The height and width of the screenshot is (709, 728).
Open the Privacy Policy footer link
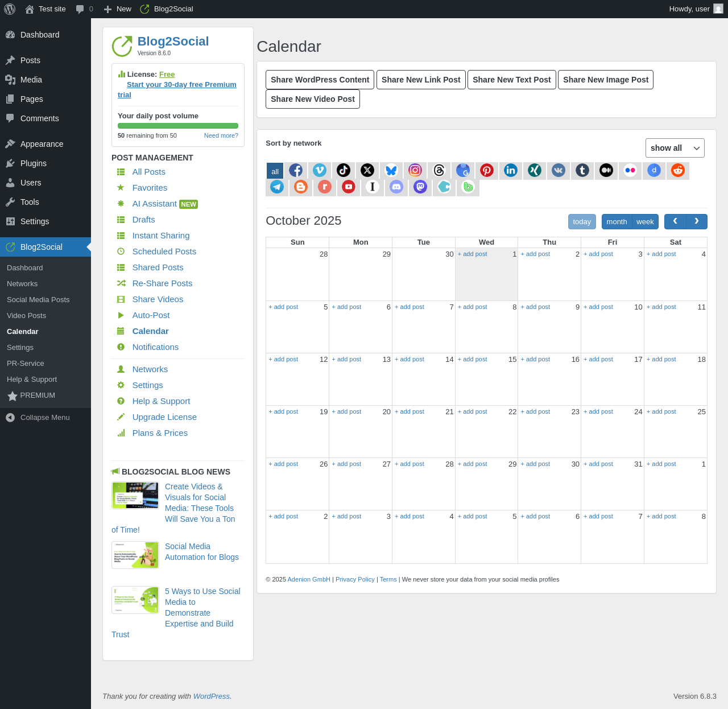(355, 579)
